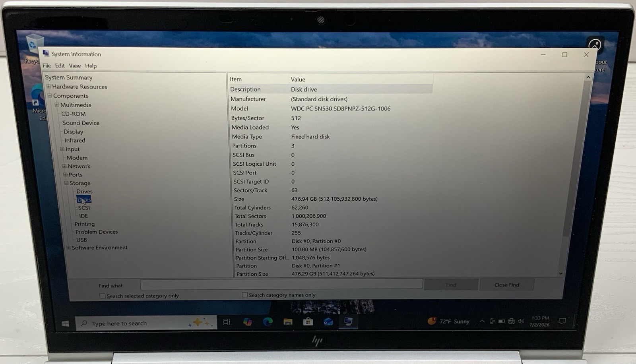Open the weather widget showing 72°F Sunny
The width and height of the screenshot is (636, 364).
pyautogui.click(x=448, y=321)
